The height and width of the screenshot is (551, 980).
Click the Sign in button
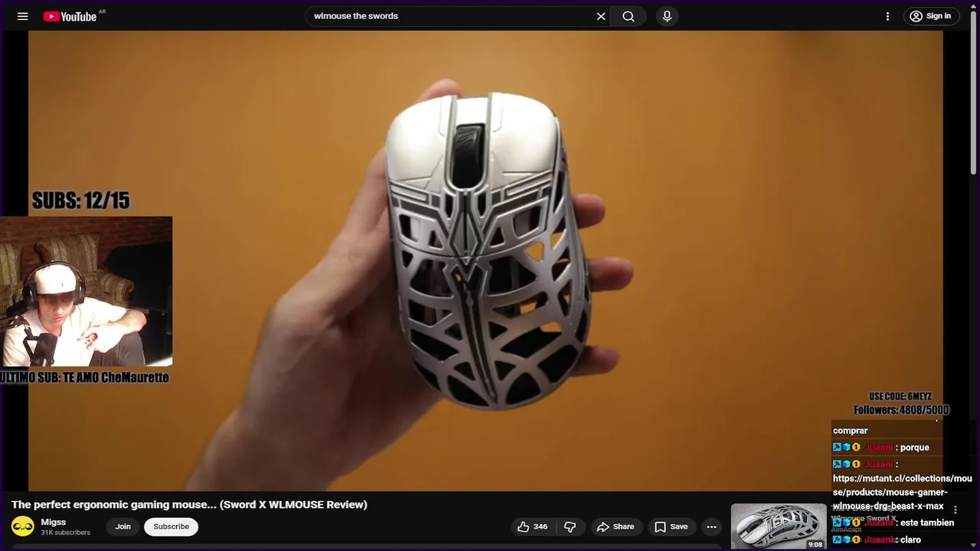932,16
